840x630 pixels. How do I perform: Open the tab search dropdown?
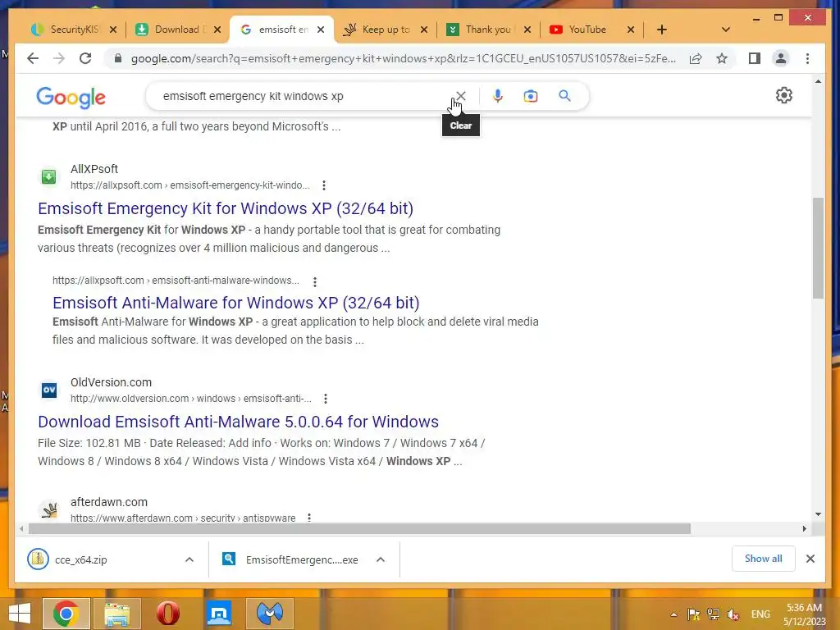click(726, 30)
